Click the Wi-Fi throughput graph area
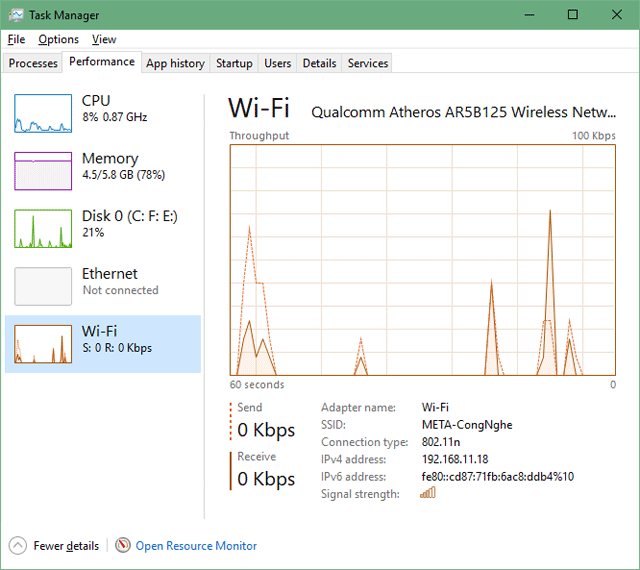 pyautogui.click(x=422, y=260)
